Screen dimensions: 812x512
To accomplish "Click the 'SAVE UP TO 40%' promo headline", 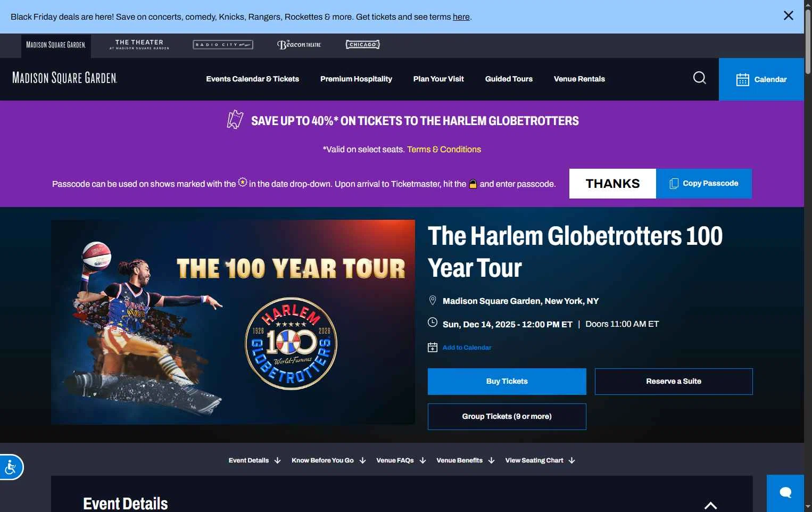I will (415, 121).
